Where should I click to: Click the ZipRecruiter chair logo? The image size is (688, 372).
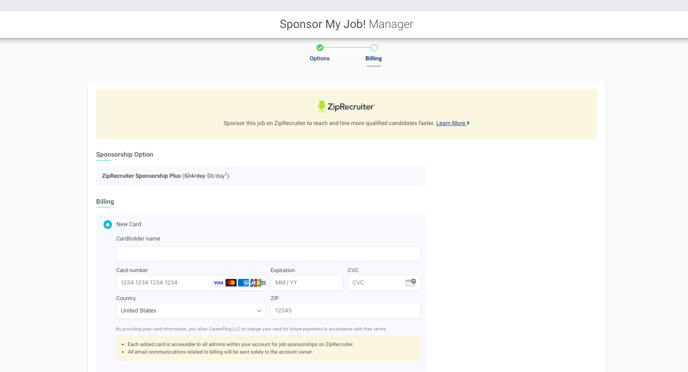click(322, 107)
